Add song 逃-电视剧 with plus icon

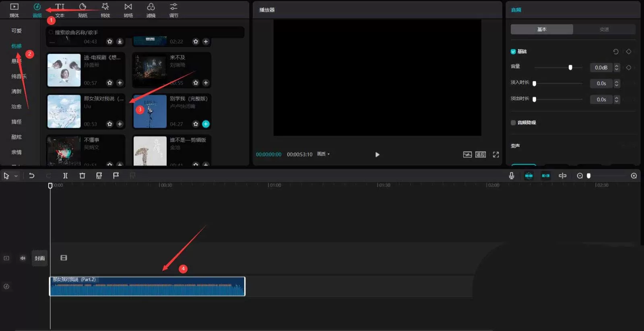coord(120,82)
